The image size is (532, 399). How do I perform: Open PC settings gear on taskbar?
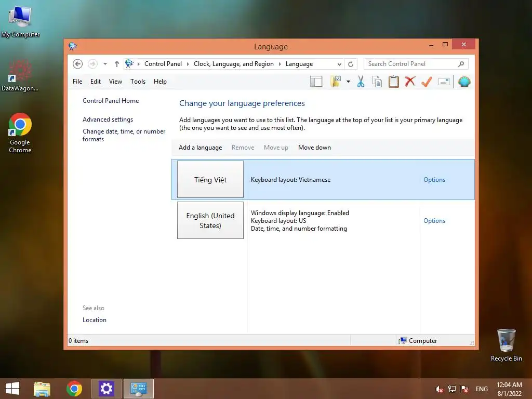click(106, 389)
